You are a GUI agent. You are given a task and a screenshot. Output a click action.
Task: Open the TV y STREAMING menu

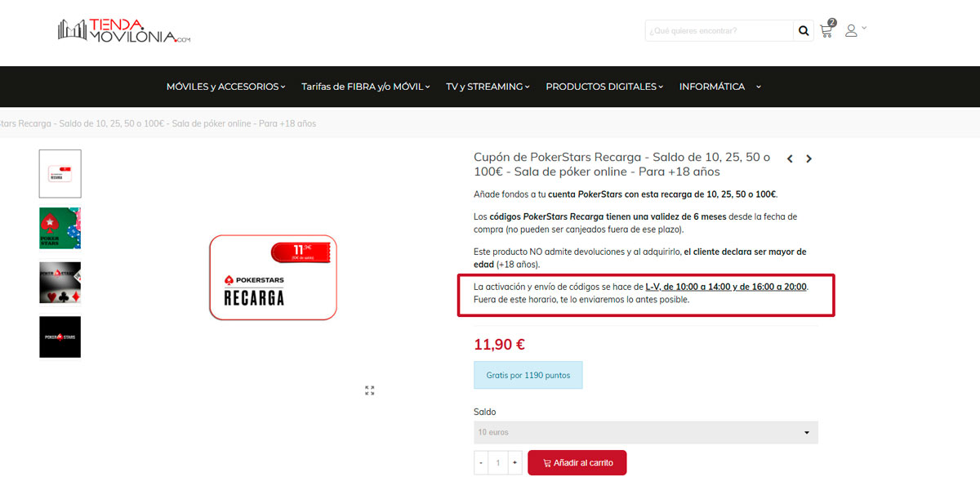(x=487, y=86)
